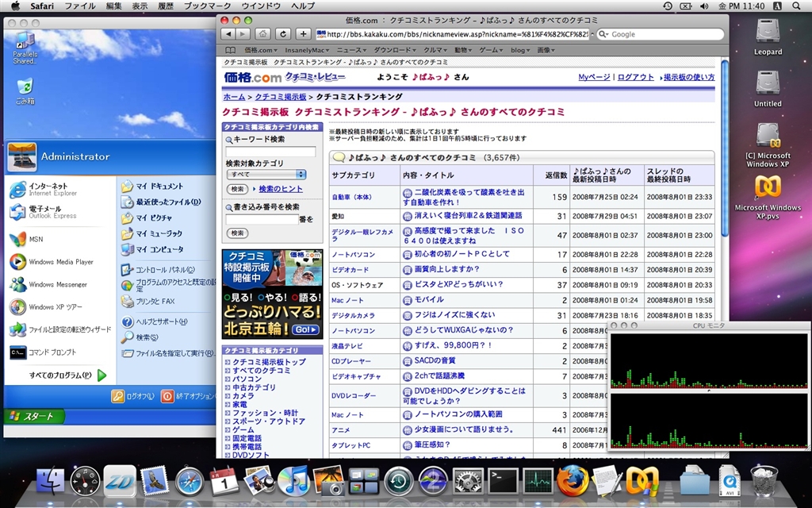Image resolution: width=812 pixels, height=508 pixels.
Task: Click the Safari home button
Action: [x=262, y=34]
